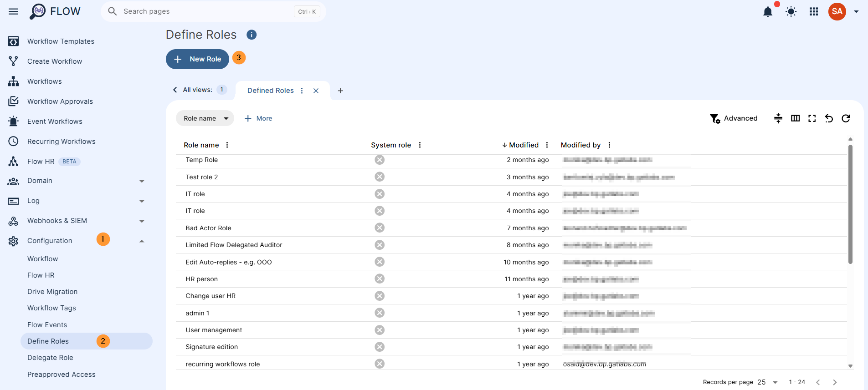The width and height of the screenshot is (868, 390).
Task: Click the Search pages field
Action: coord(213,11)
